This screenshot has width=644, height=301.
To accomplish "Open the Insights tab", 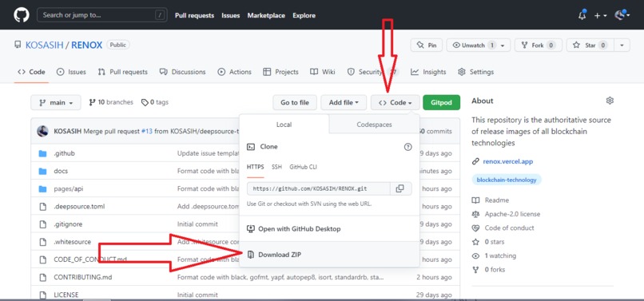I will point(428,72).
